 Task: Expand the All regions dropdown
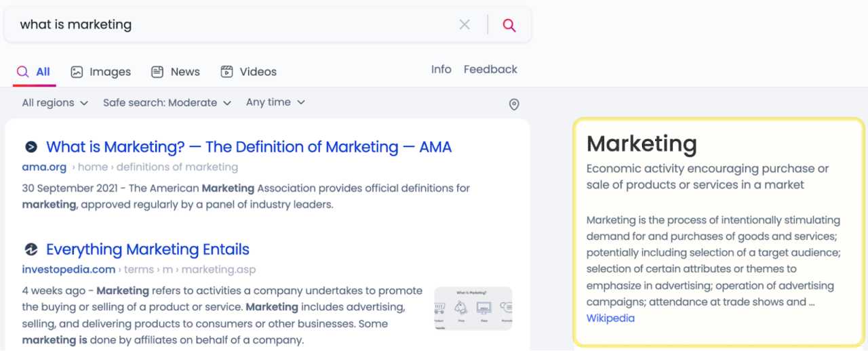55,103
